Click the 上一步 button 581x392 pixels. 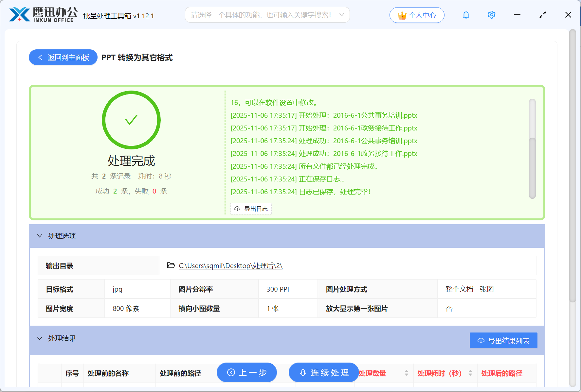(x=246, y=372)
